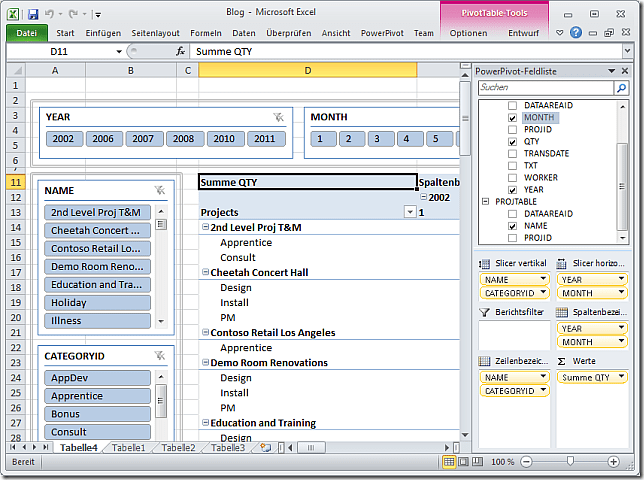The image size is (644, 480).
Task: Go to last sheet navigation arrow
Action: (x=45, y=447)
